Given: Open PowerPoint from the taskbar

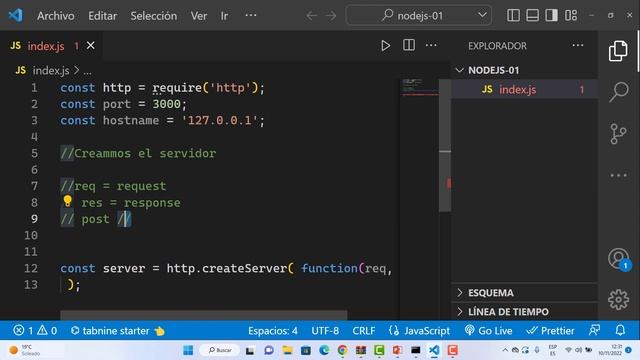Looking at the screenshot, I should point(397,350).
